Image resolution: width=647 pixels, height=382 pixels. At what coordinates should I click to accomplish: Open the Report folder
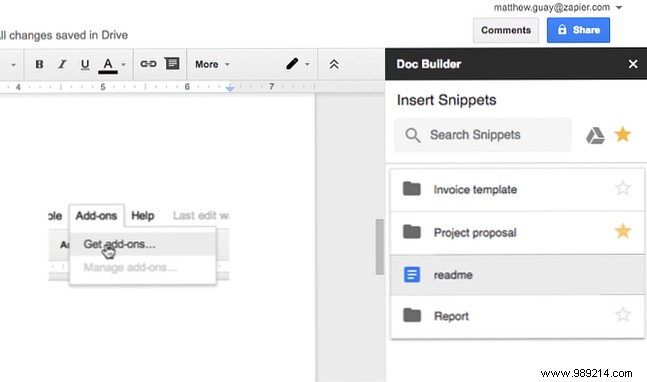[517, 316]
